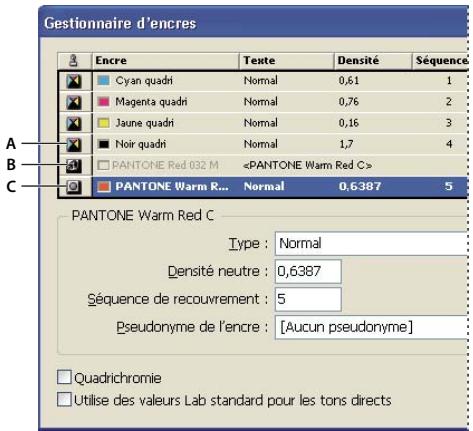Click the spot ink icon beside PANTONE Warm Red
This screenshot has height=431, width=473.
click(74, 187)
